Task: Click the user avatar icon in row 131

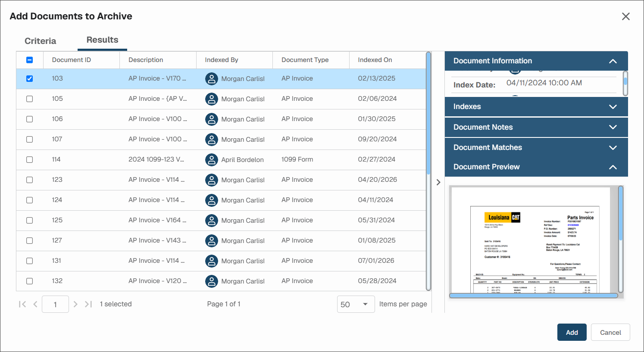Action: pyautogui.click(x=211, y=261)
